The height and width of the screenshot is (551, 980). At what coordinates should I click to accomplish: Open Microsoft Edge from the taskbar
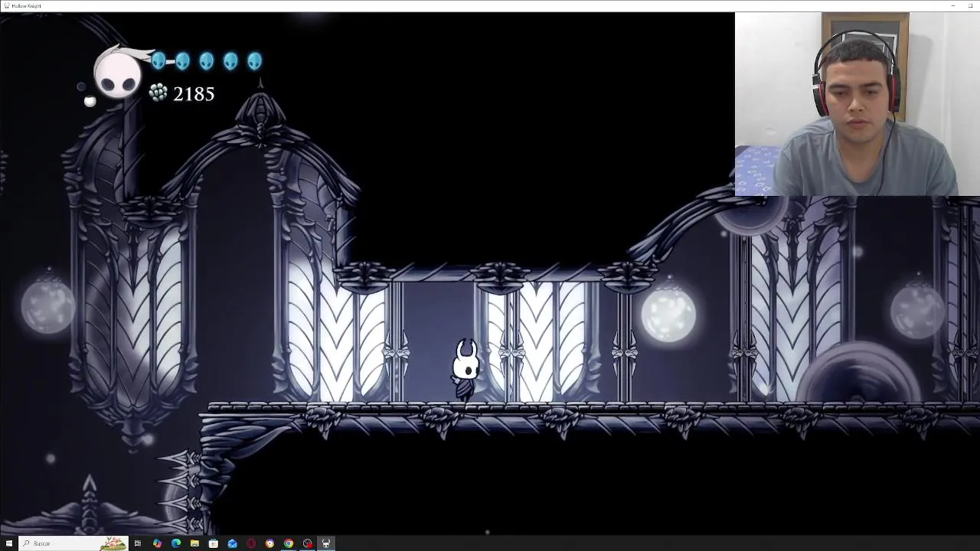[176, 543]
